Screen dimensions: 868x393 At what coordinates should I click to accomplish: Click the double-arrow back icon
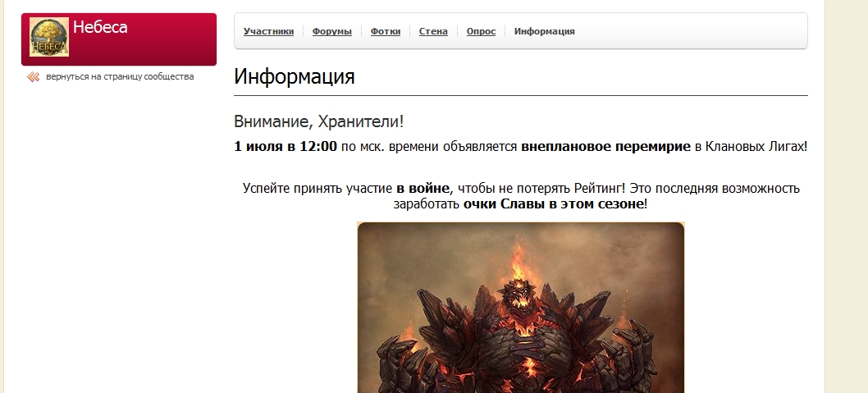pyautogui.click(x=33, y=77)
